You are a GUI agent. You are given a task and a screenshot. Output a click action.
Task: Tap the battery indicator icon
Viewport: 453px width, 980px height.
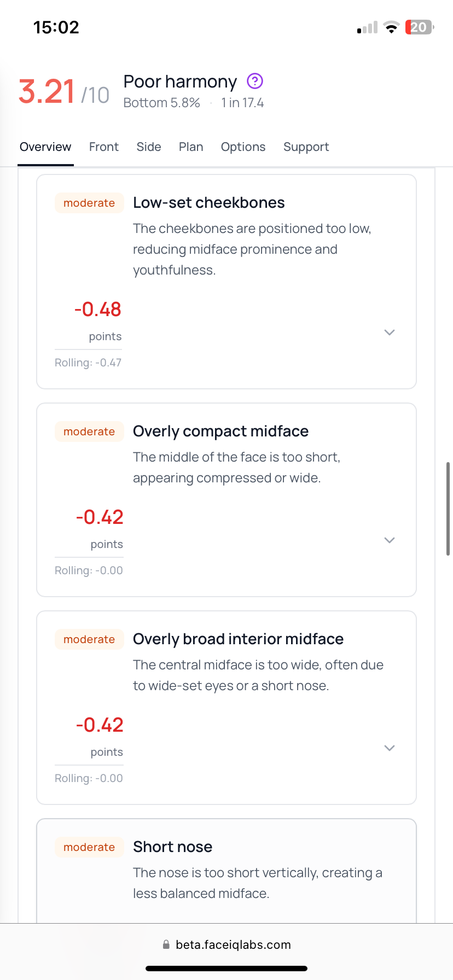coord(419,27)
